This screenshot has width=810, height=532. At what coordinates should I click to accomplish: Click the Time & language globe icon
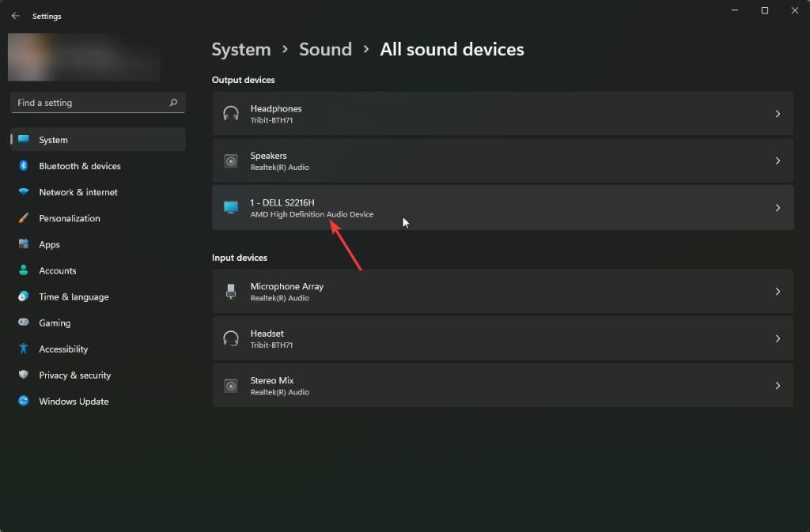(24, 296)
